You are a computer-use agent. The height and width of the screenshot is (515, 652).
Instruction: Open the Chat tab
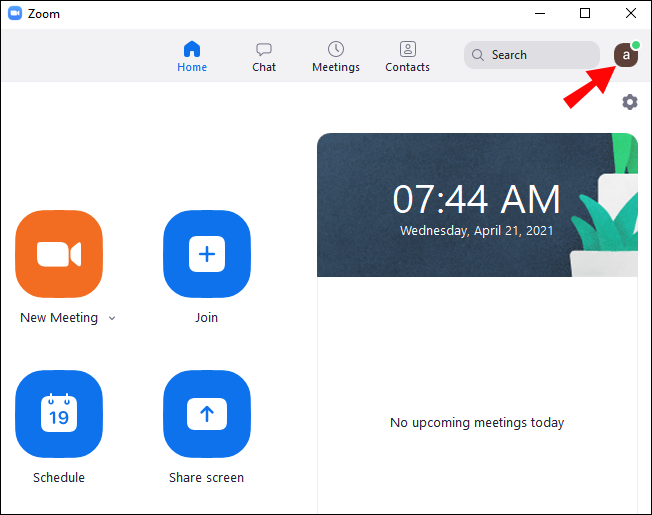[264, 56]
